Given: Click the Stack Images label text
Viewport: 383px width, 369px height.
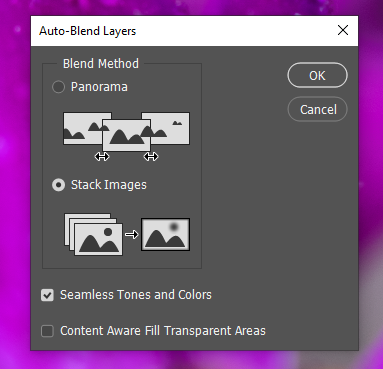Looking at the screenshot, I should (x=109, y=185).
